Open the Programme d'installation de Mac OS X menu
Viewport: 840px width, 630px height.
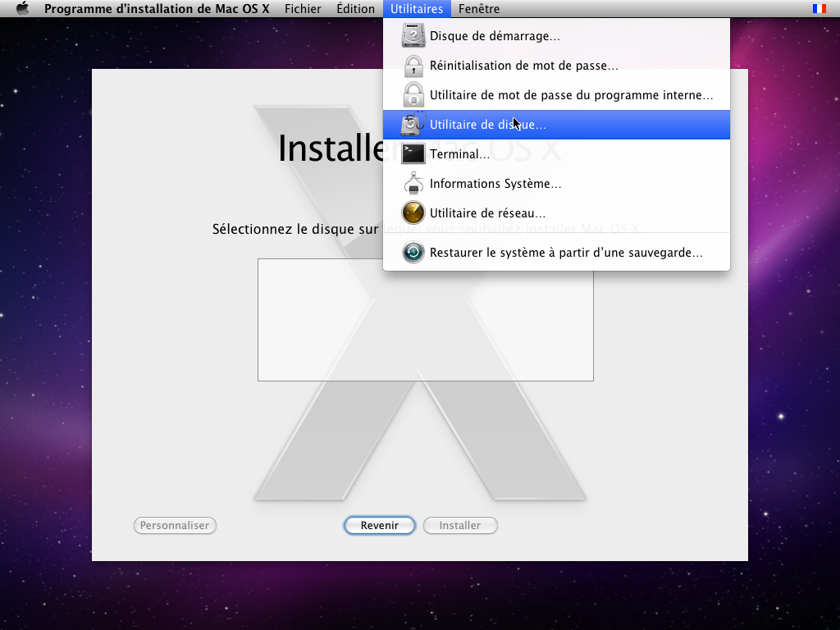coord(157,9)
